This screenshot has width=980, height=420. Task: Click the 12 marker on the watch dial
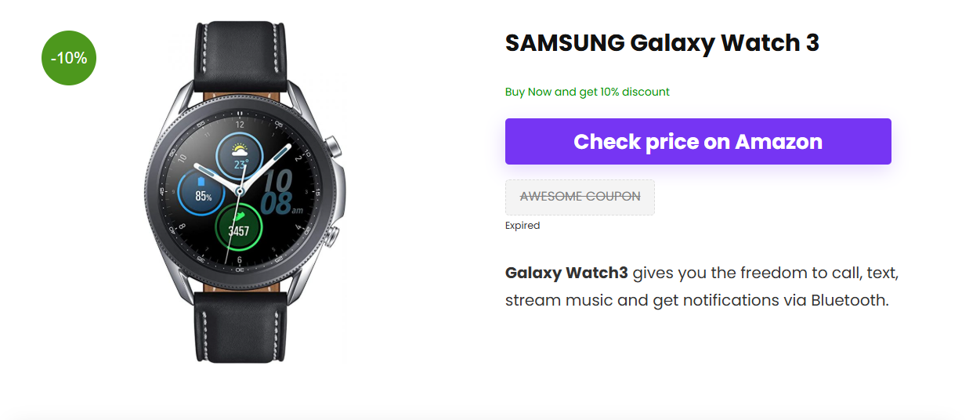point(240,124)
